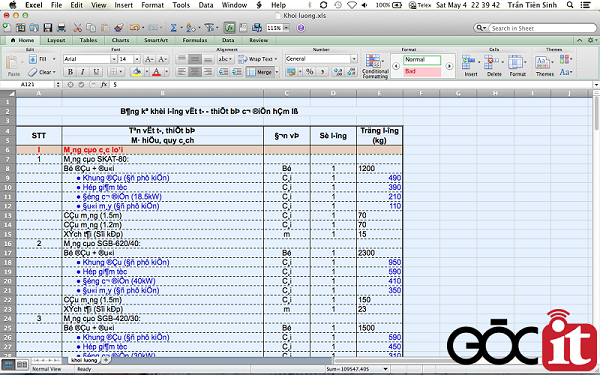The height and width of the screenshot is (375, 600).
Task: Apply the Bad cell style
Action: [422, 72]
